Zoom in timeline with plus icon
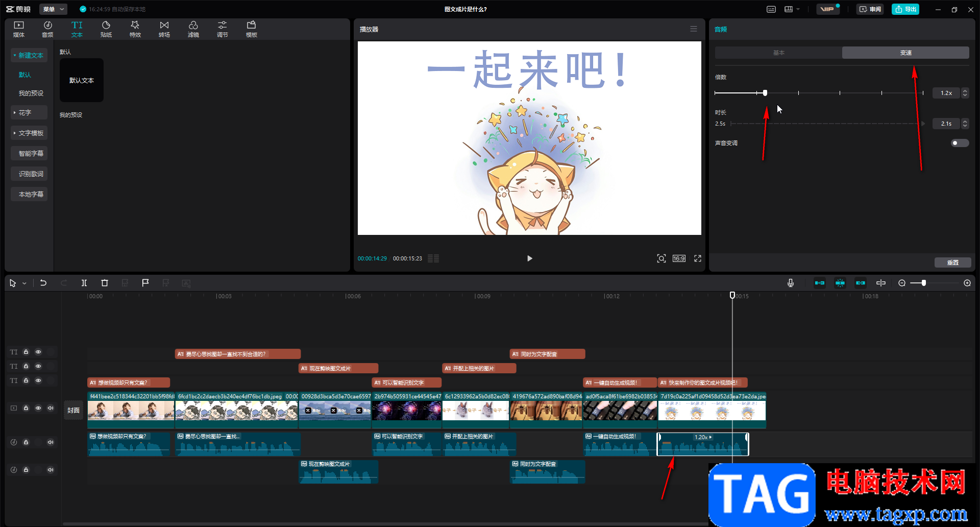The width and height of the screenshot is (980, 527). pyautogui.click(x=967, y=283)
